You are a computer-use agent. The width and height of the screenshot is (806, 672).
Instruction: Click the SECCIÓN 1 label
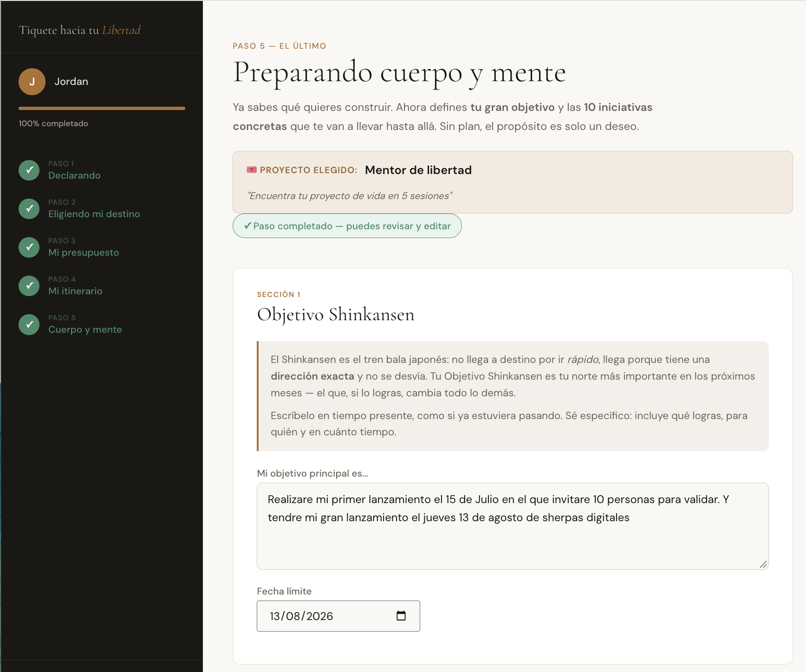coord(279,295)
